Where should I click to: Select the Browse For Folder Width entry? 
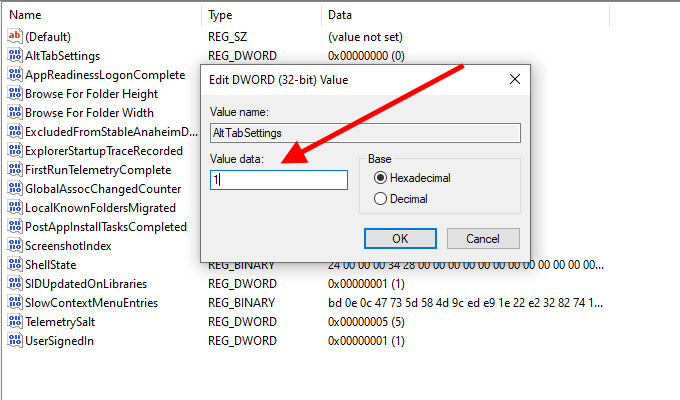pyautogui.click(x=89, y=113)
